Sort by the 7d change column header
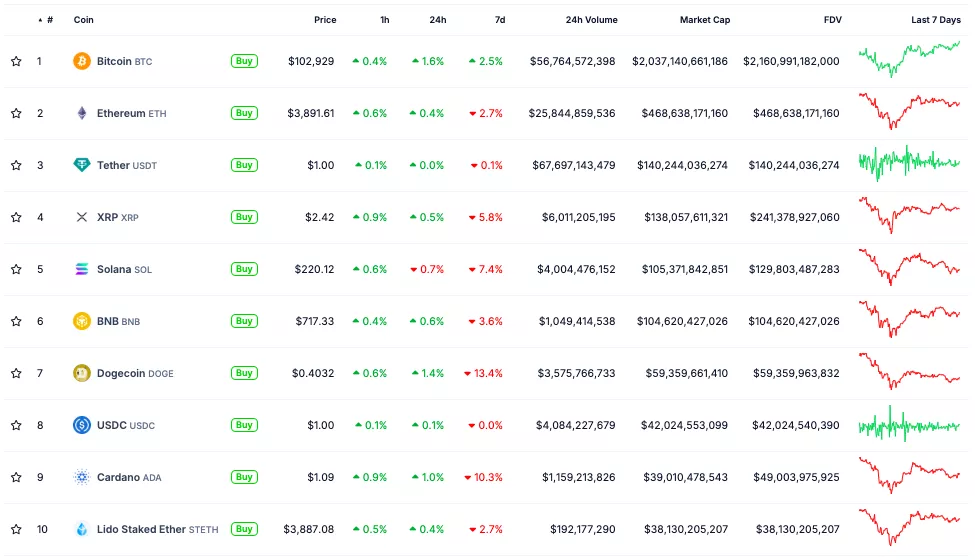Image resolution: width=975 pixels, height=560 pixels. pyautogui.click(x=499, y=20)
